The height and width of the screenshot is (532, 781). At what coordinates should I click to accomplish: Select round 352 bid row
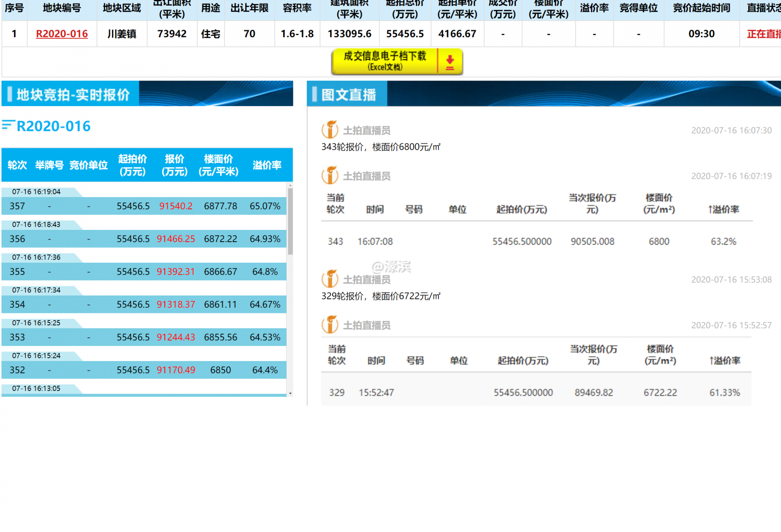point(144,370)
